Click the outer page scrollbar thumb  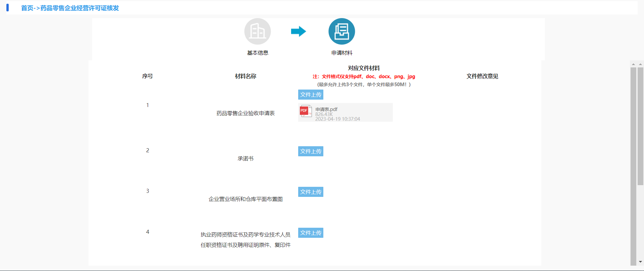pos(640,126)
